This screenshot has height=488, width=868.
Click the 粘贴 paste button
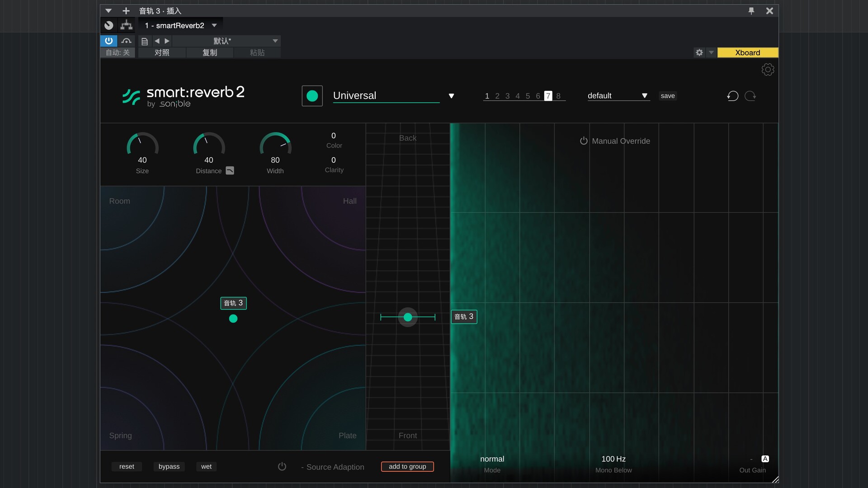point(257,52)
